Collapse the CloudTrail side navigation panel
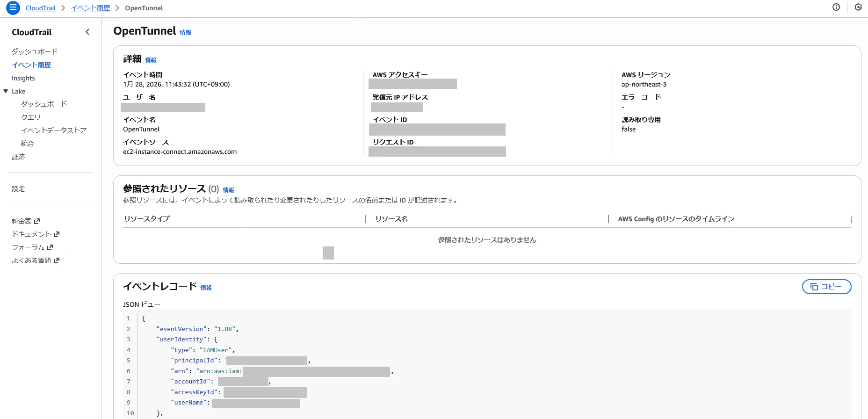The image size is (868, 419). [87, 32]
